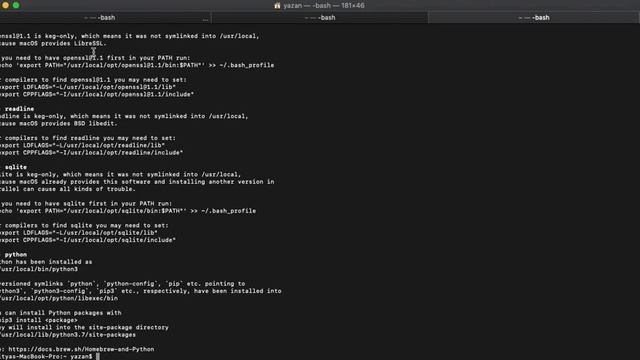Click the 'pip3 install <package>' line
This screenshot has height=360, width=640.
(39, 320)
